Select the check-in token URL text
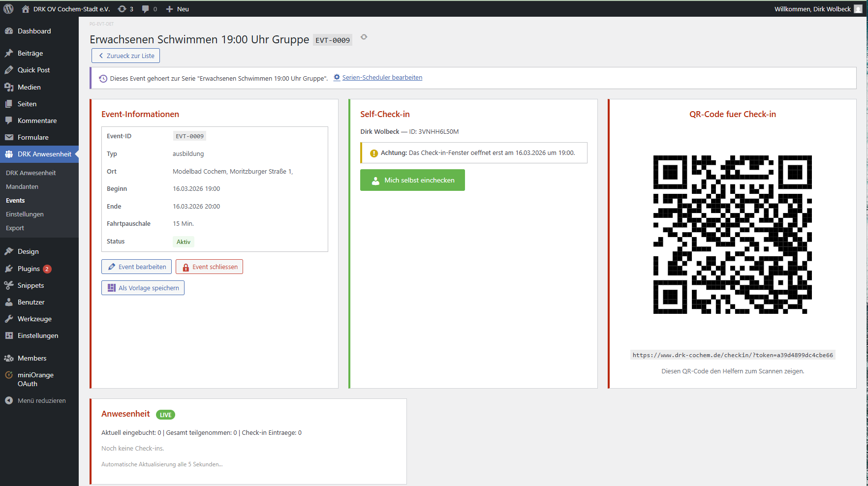 733,355
